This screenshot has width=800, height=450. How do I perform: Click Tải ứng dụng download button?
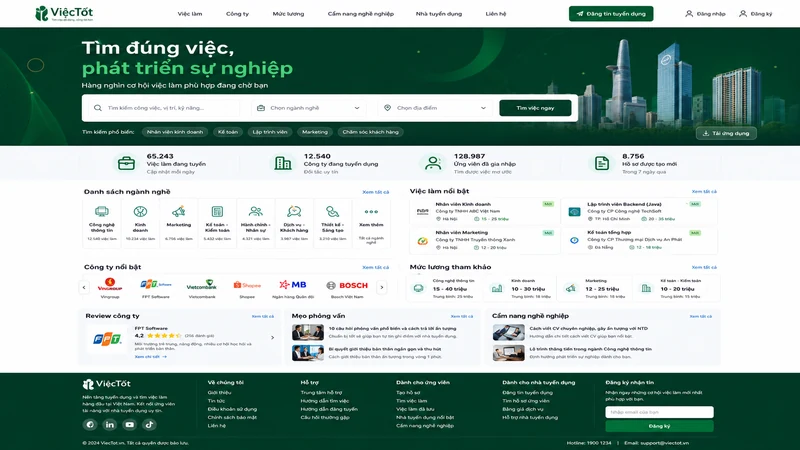pos(726,133)
